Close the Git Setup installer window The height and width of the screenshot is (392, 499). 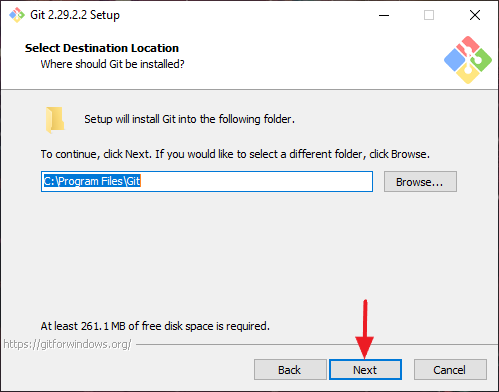pos(475,15)
